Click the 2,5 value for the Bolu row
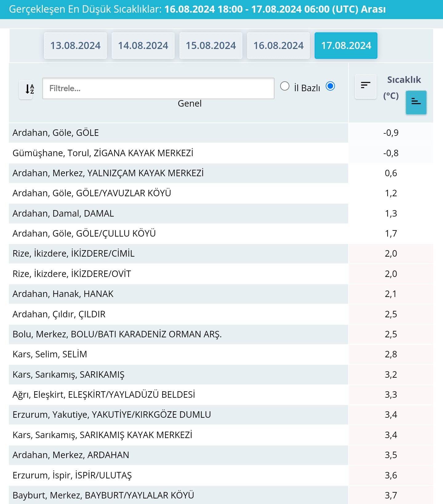443x504 pixels. point(391,334)
